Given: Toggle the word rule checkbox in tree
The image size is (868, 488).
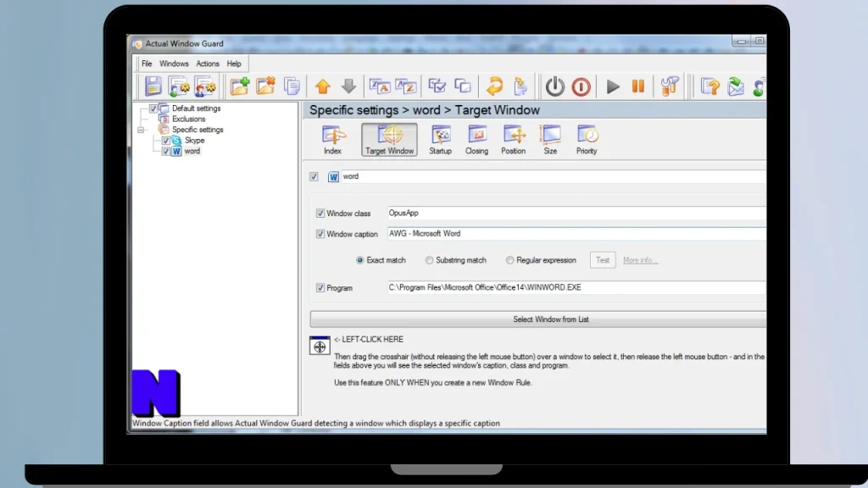Looking at the screenshot, I should (165, 151).
